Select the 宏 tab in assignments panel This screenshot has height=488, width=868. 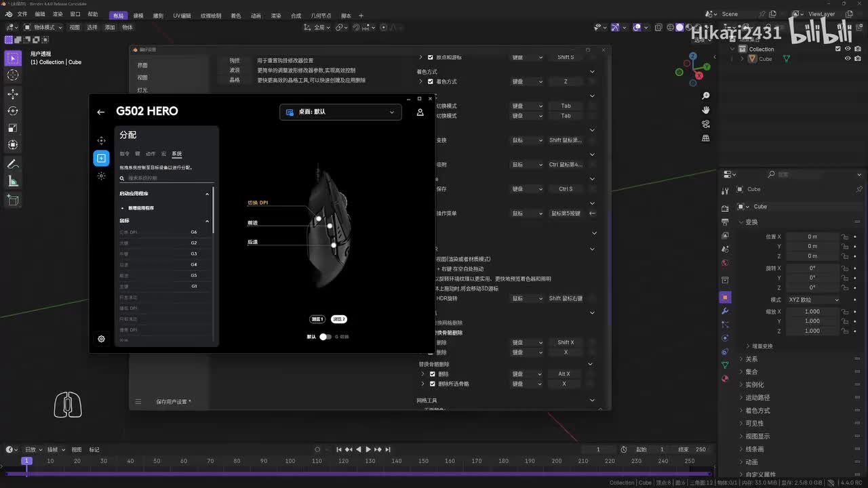(x=163, y=154)
